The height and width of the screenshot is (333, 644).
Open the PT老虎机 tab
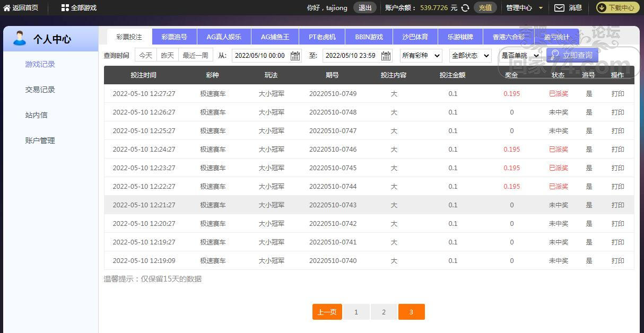(x=323, y=37)
